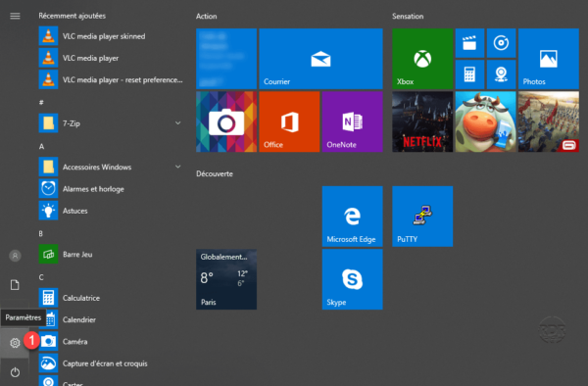Screen dimensions: 588x386
Task: Open the small Calculator tile
Action: point(469,74)
